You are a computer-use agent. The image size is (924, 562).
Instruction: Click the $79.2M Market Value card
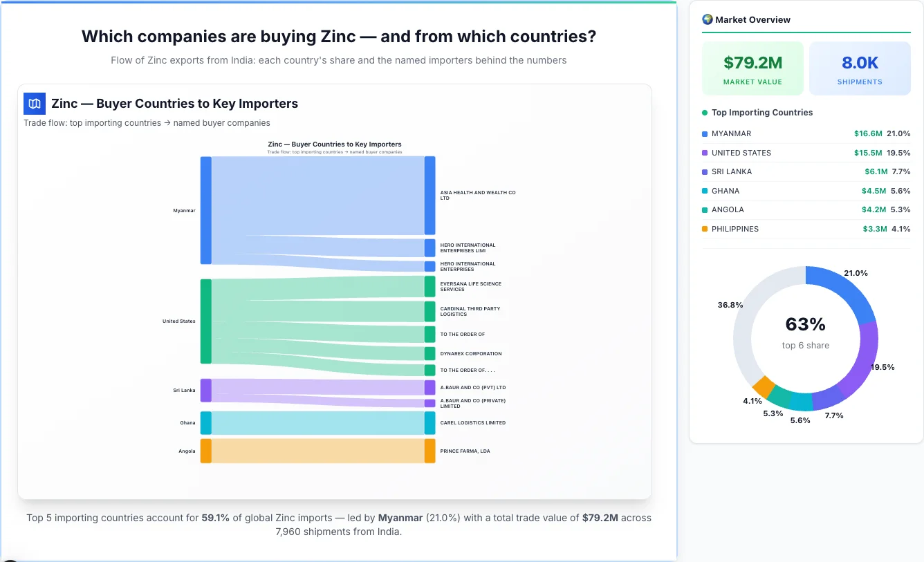tap(752, 68)
